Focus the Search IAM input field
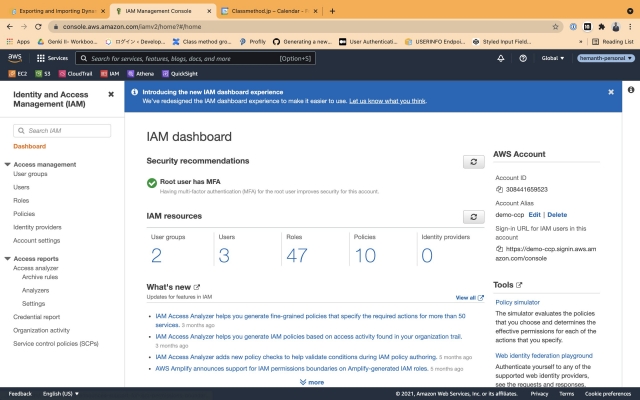This screenshot has width=640, height=400. pos(62,131)
